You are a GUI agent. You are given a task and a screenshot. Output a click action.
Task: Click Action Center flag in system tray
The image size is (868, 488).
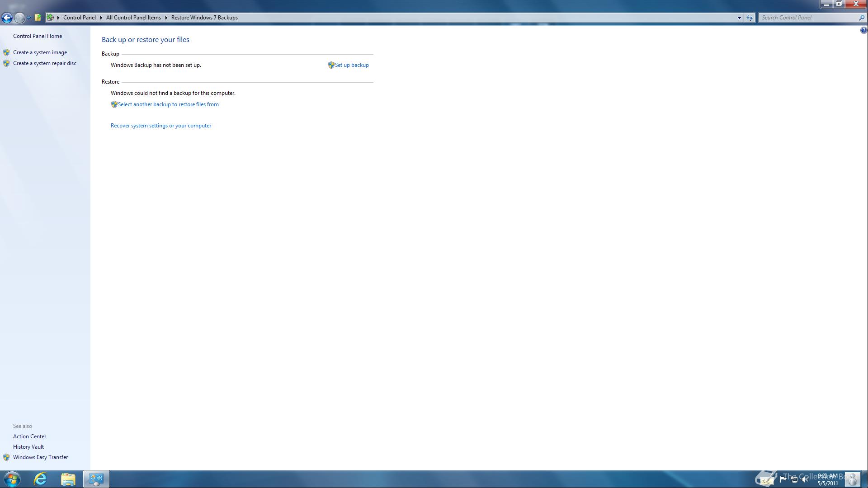(x=783, y=479)
